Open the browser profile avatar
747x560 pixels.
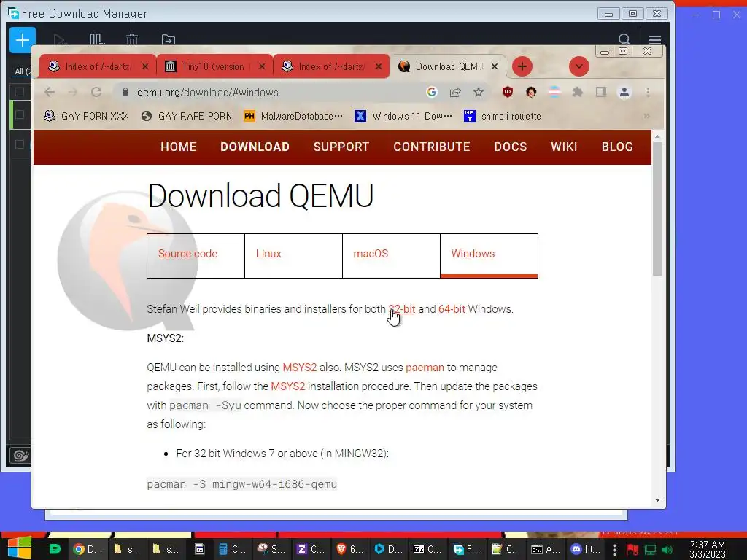point(624,92)
